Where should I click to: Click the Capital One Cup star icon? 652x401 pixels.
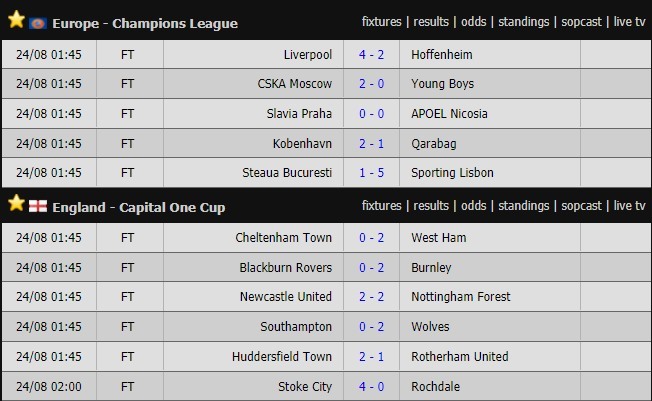(x=16, y=204)
